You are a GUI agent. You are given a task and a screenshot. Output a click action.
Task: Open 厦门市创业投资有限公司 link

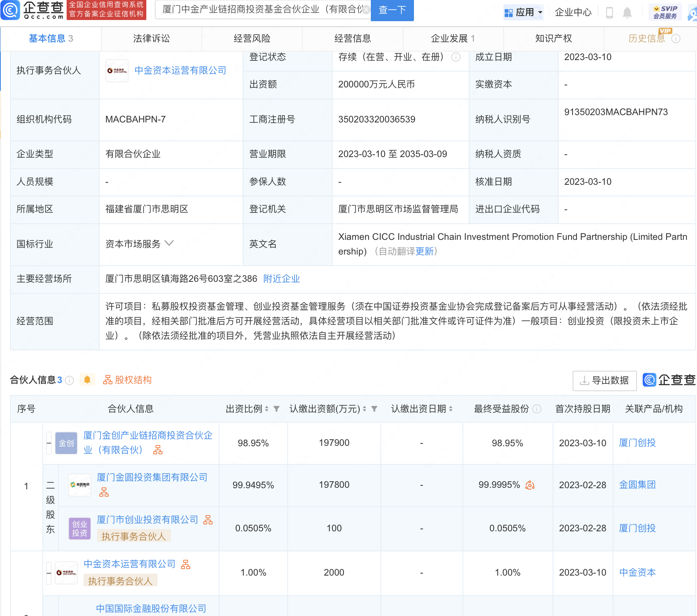[147, 520]
